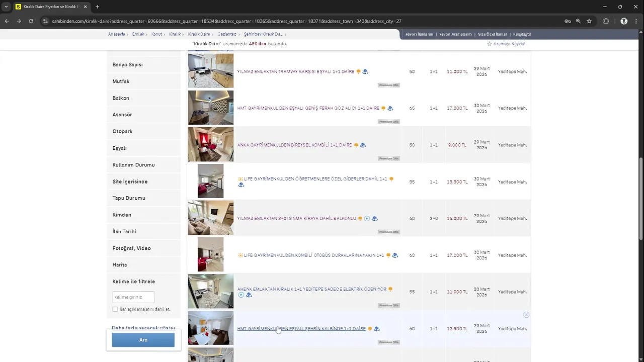
Task: Click the orange pin icon on AHENK EMLAKTAN listing
Action: coord(390,289)
